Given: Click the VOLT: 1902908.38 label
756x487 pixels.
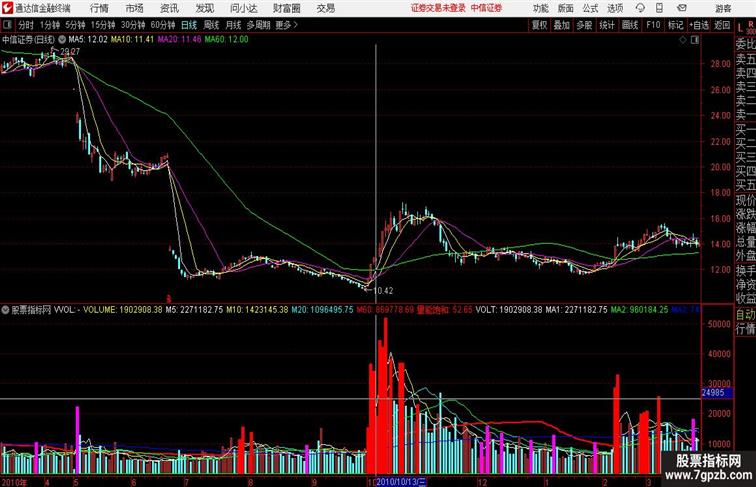Looking at the screenshot, I should (x=509, y=310).
